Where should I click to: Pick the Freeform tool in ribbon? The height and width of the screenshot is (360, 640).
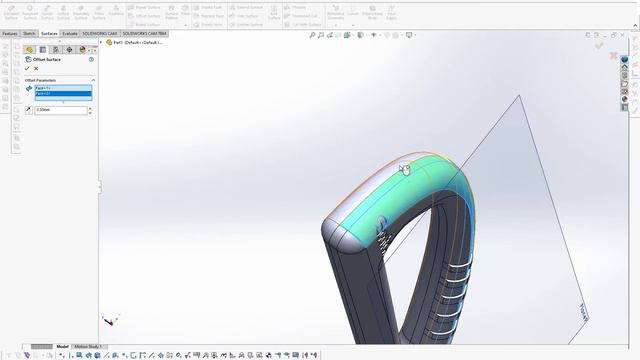116,11
